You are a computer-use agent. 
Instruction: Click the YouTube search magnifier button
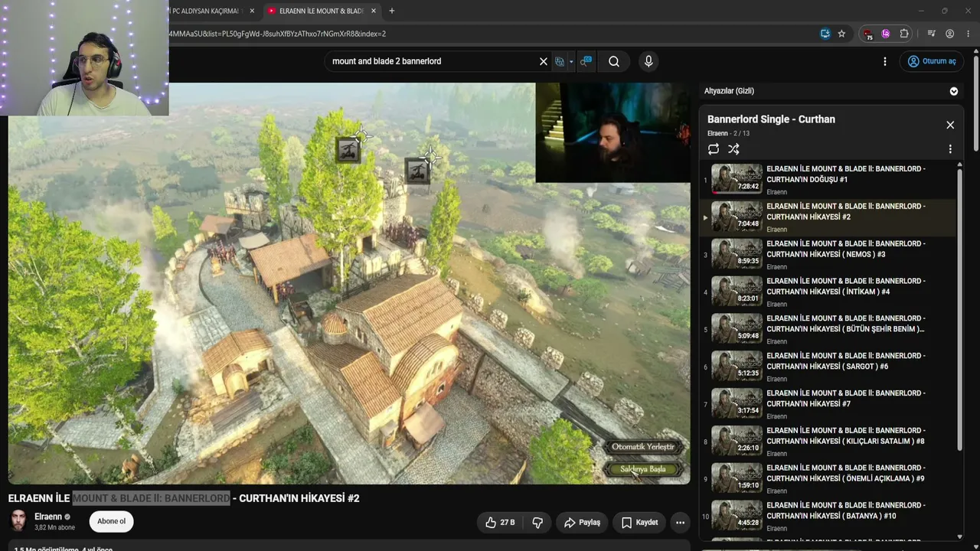click(614, 61)
